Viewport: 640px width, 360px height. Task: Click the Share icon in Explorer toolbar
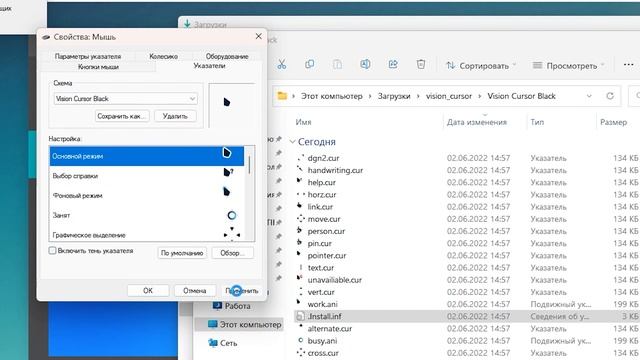point(393,64)
